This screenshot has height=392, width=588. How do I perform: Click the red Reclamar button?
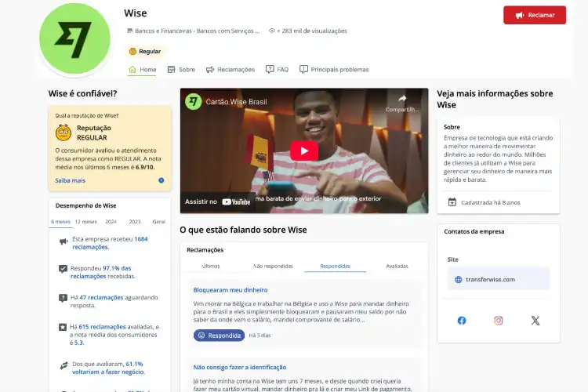535,15
